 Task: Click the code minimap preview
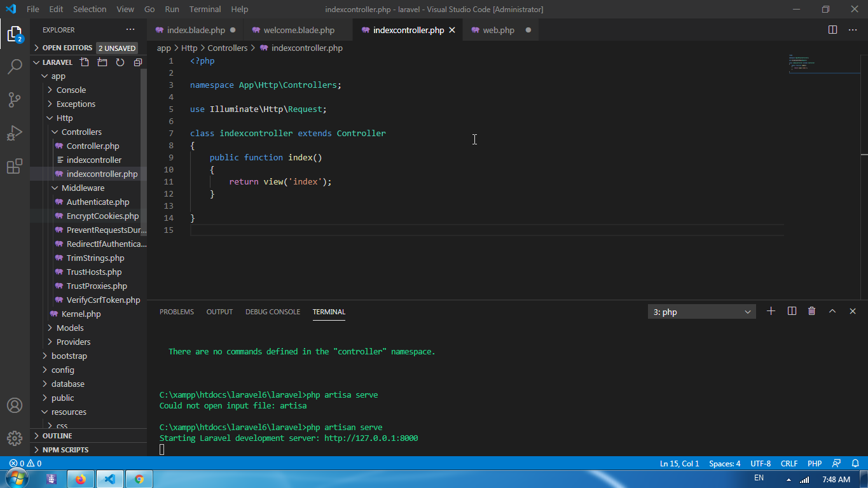point(823,64)
